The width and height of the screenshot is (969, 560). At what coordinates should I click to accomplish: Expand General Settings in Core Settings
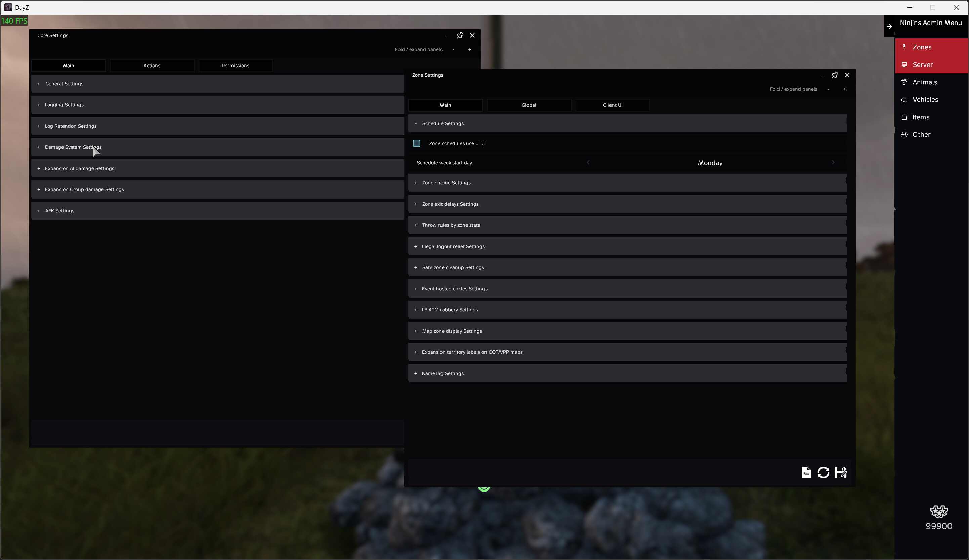(218, 84)
